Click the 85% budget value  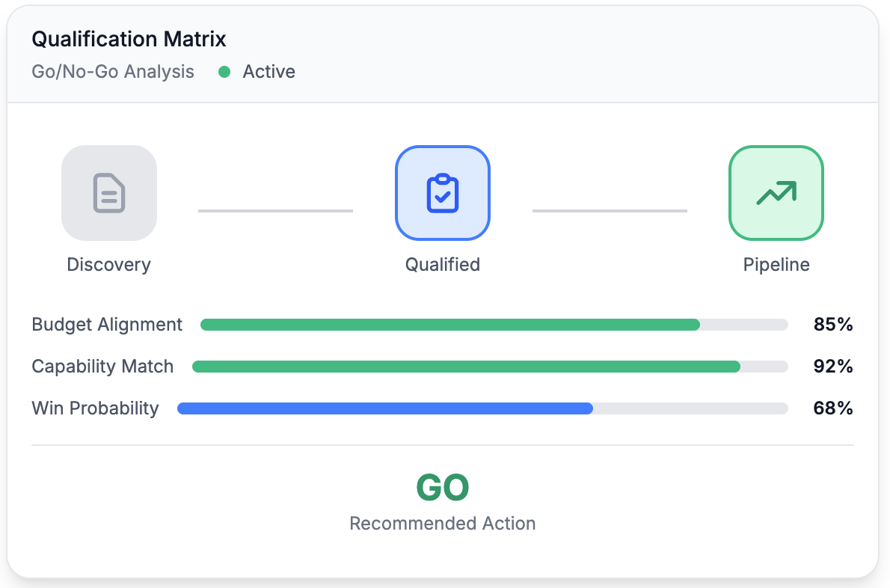(832, 325)
